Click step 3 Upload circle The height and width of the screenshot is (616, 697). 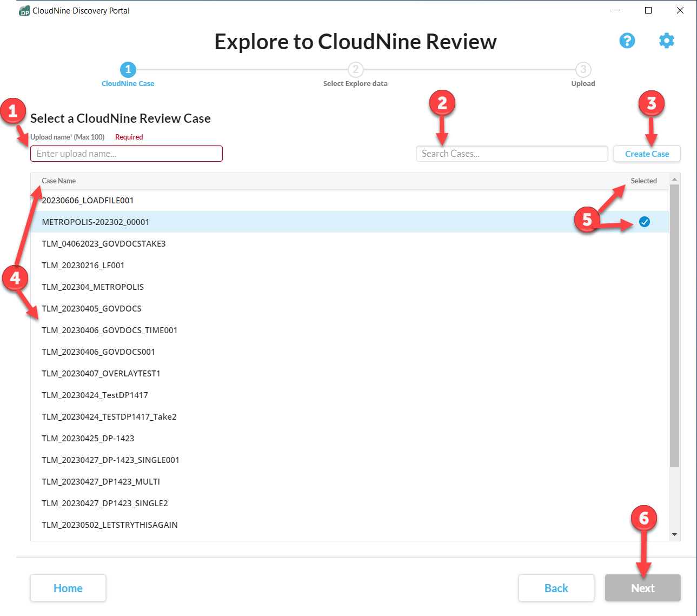click(583, 69)
